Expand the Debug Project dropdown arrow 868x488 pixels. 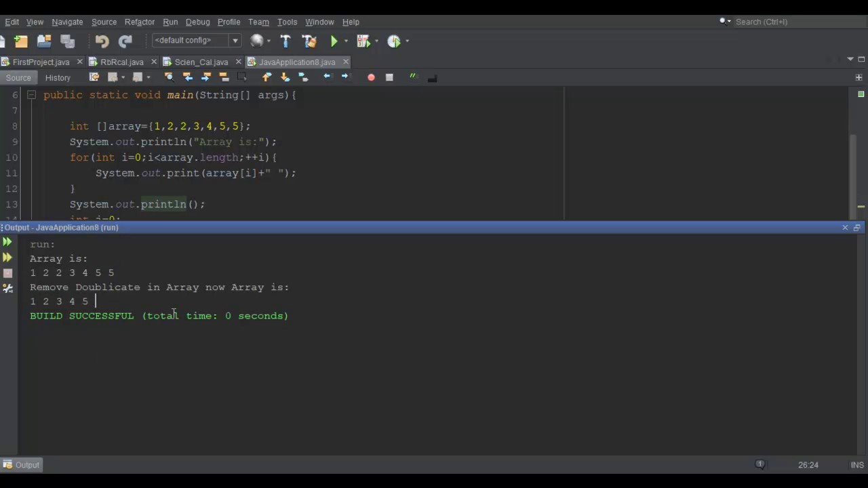[x=376, y=41]
